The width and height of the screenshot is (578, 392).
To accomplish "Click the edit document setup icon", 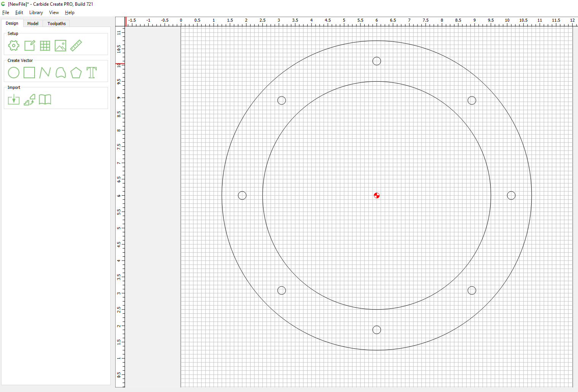I will point(30,46).
